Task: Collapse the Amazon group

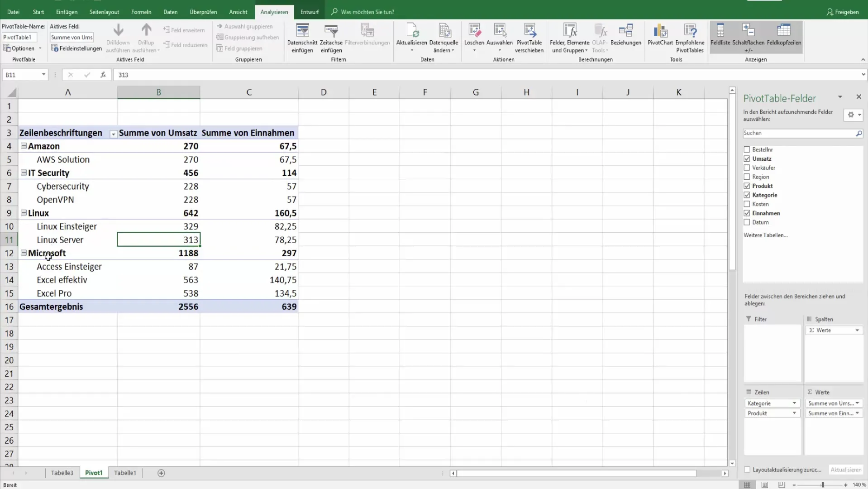Action: [24, 146]
